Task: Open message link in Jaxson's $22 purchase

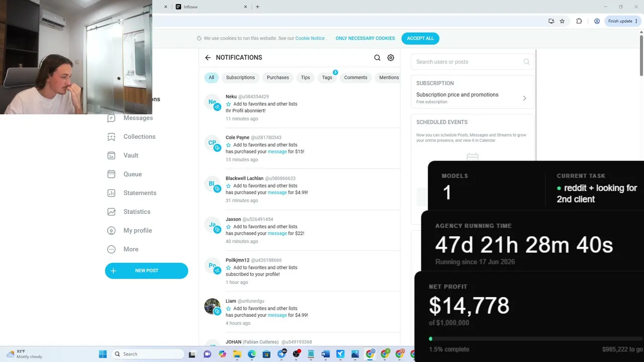Action: (x=277, y=233)
